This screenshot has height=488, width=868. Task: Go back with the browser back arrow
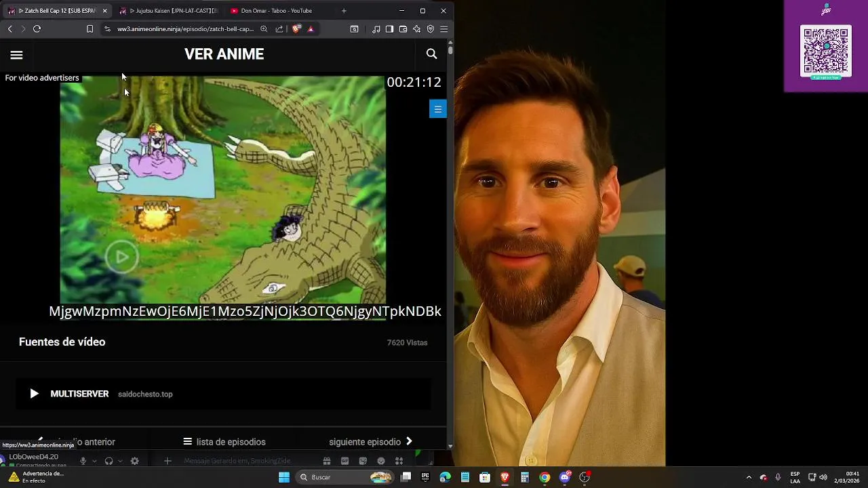(x=9, y=29)
